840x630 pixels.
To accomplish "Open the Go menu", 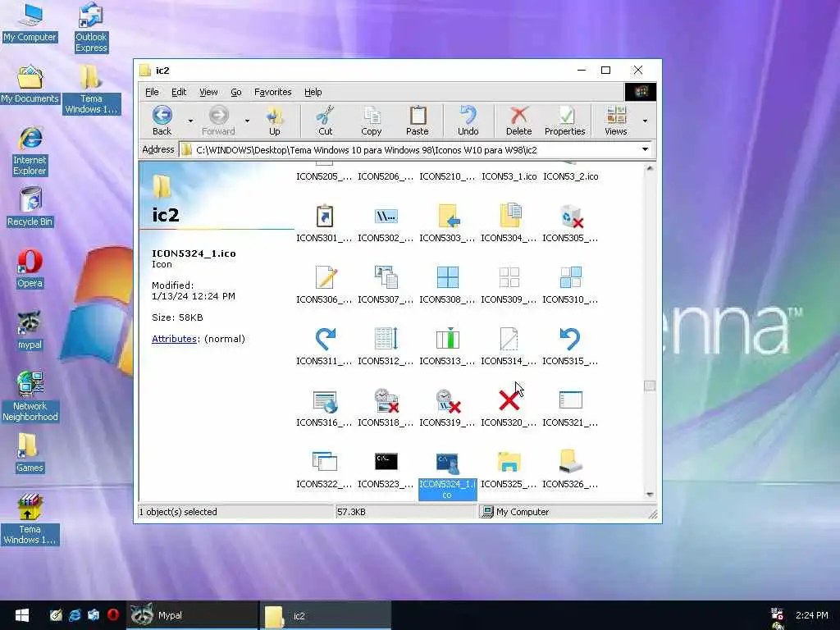I will point(235,92).
